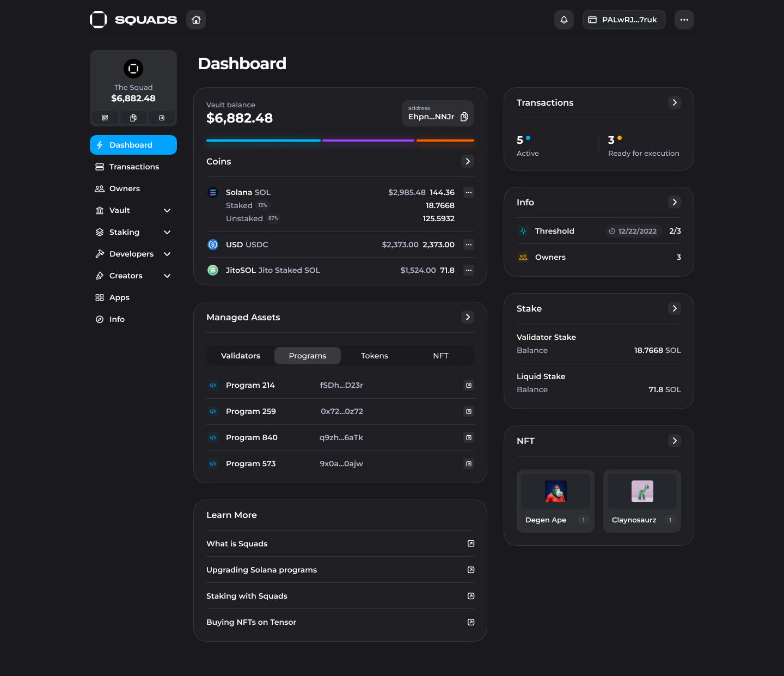
Task: Open more options for JitoSOL row
Action: [x=468, y=270]
